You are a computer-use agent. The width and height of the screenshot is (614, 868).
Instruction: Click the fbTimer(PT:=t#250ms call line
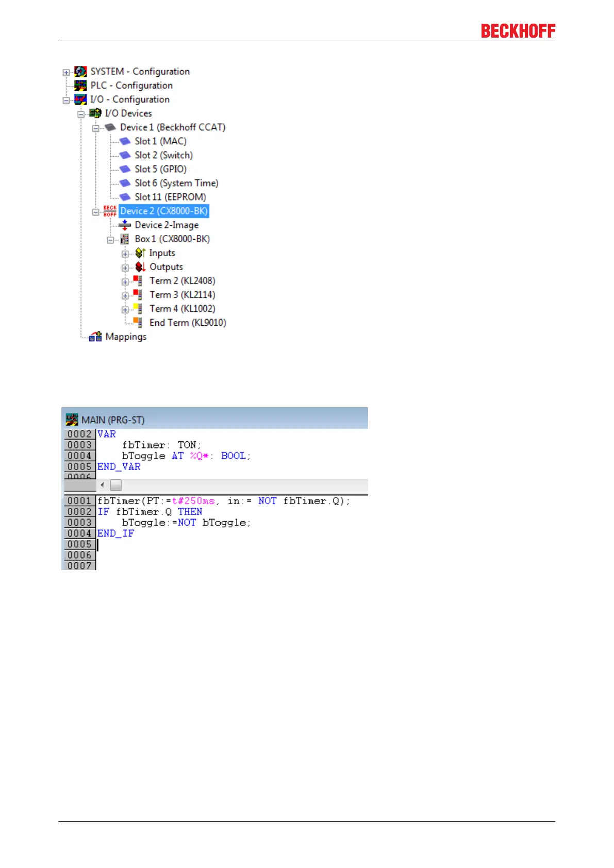[224, 501]
